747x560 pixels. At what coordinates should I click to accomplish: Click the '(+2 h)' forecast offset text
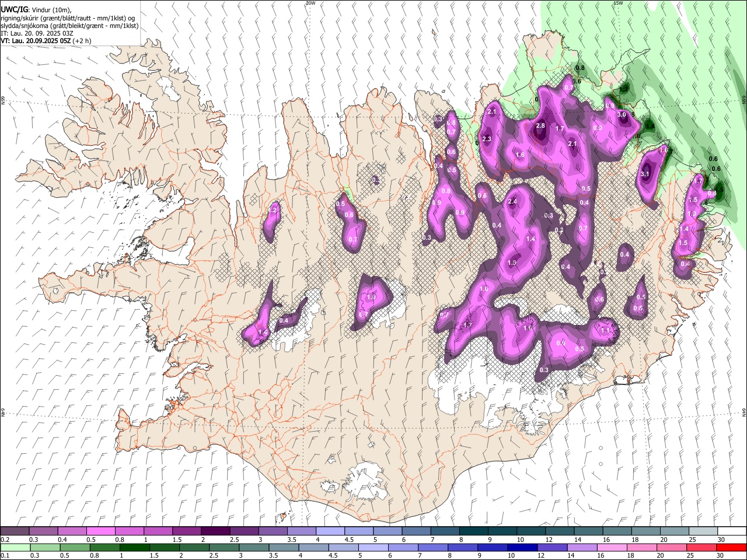82,41
